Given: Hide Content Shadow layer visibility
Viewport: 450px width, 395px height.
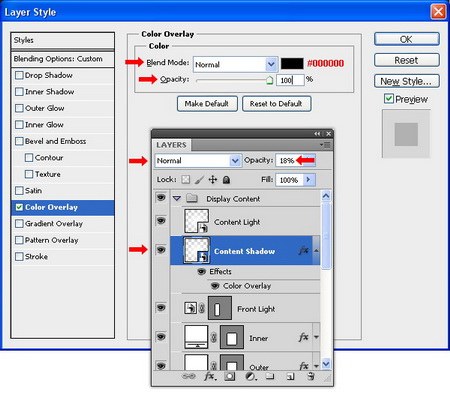Looking at the screenshot, I should click(161, 250).
